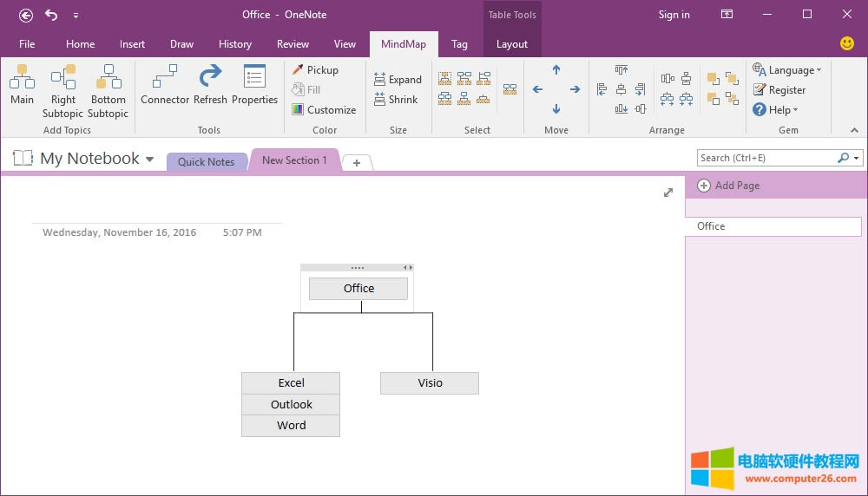
Task: Click the Pickup color tool
Action: coord(315,70)
